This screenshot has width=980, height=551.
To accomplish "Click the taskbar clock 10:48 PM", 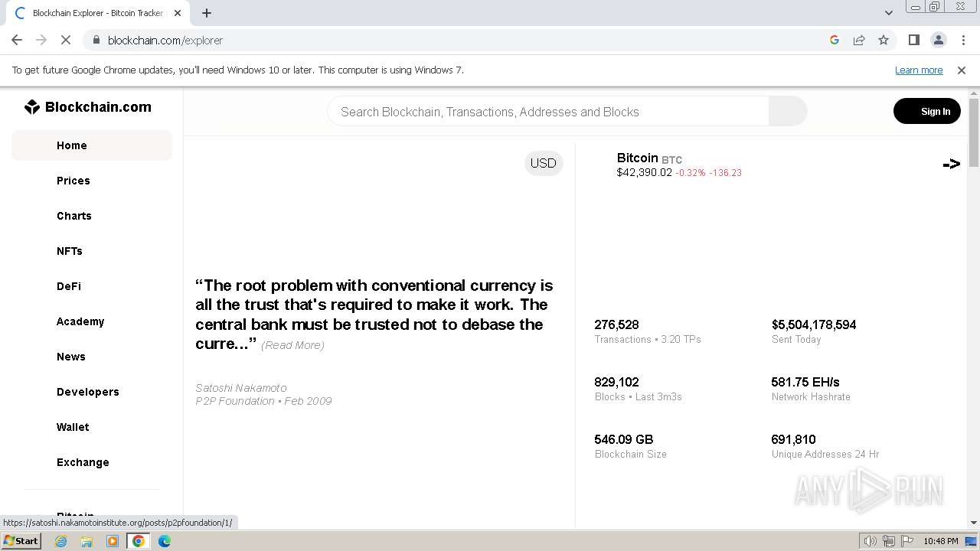I will 941,541.
